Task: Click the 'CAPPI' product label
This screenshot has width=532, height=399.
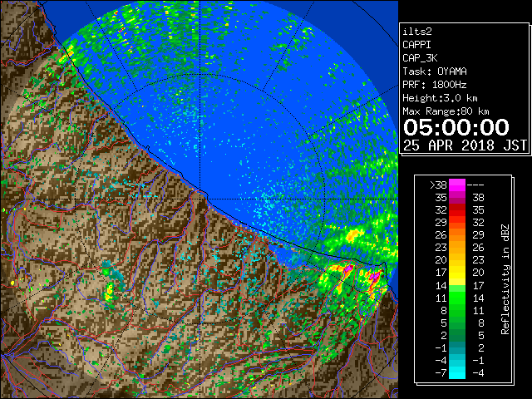Action: [416, 45]
